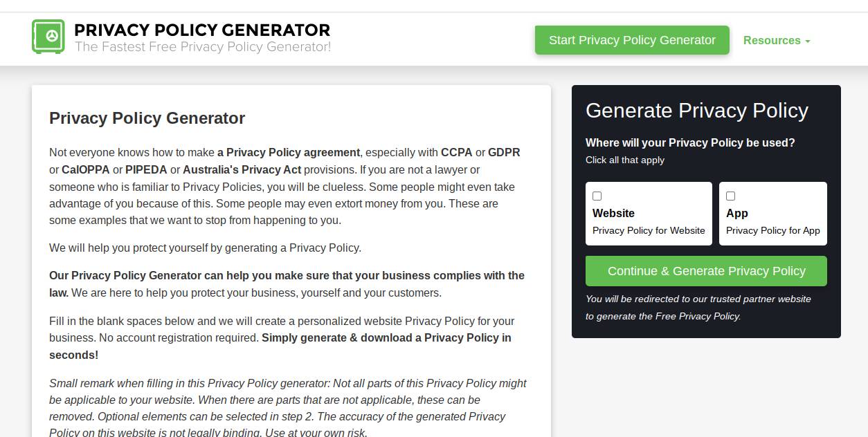The image size is (868, 437).
Task: Click the bold CalOPPA text
Action: pos(86,170)
